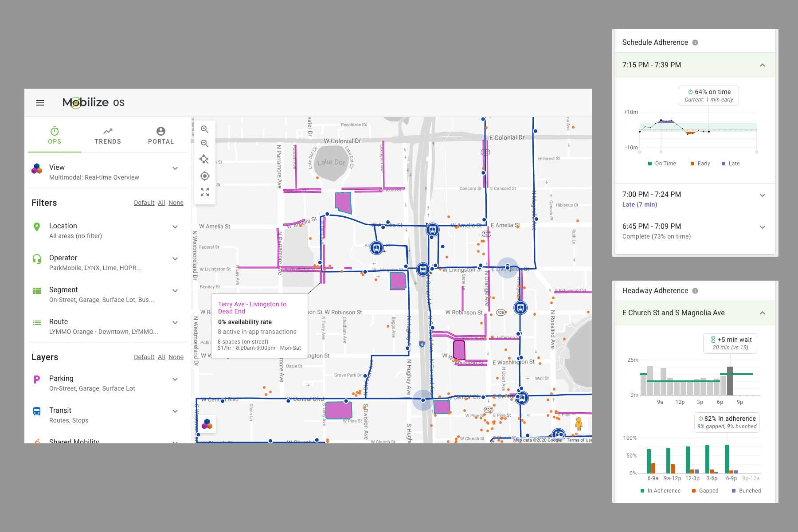Expand the Transit layer
This screenshot has width=798, height=532.
click(175, 411)
